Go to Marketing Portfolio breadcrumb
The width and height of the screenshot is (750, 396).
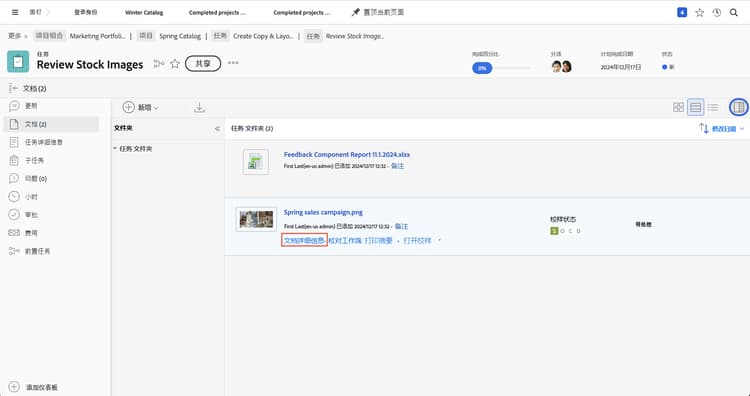[98, 36]
